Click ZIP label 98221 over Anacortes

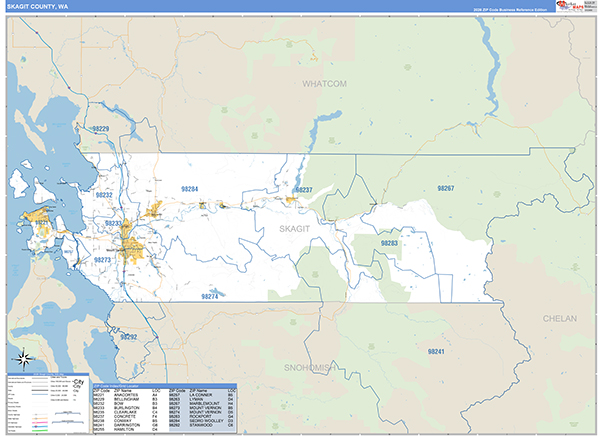pos(42,222)
